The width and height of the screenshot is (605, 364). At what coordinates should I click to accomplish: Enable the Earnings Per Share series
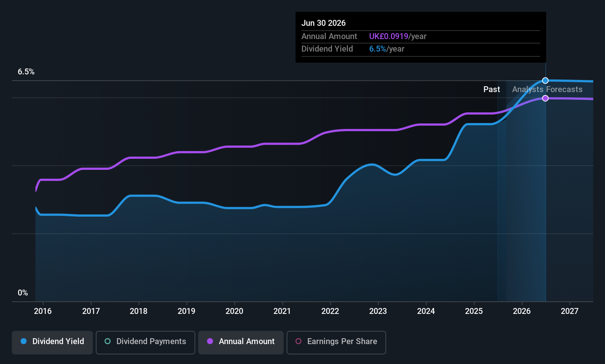(336, 343)
